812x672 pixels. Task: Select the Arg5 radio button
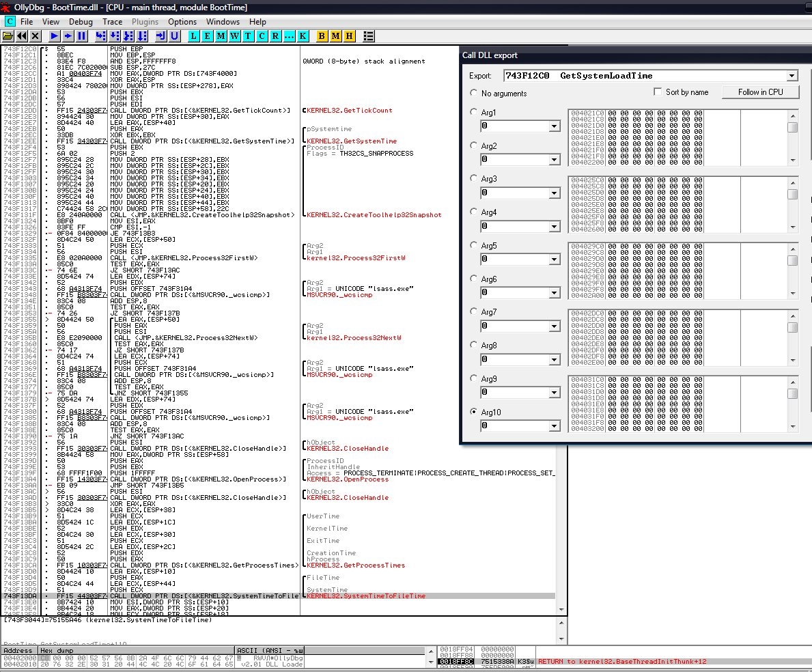(473, 246)
